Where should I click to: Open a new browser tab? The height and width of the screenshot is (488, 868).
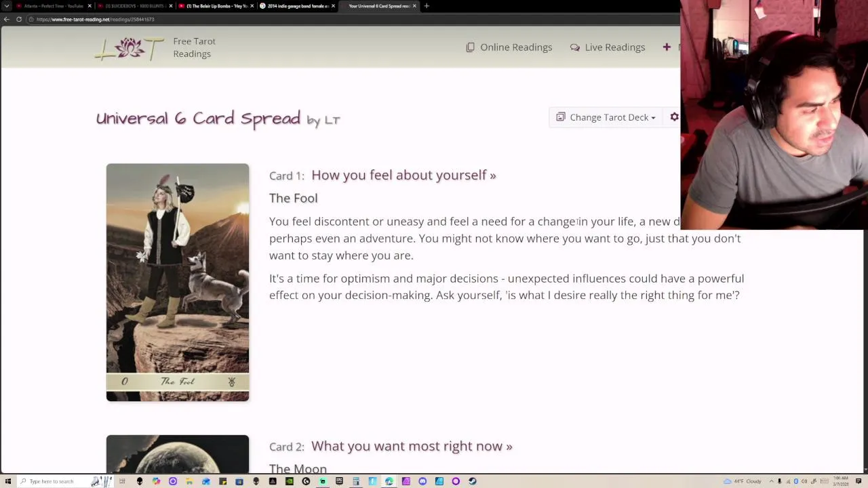point(427,6)
